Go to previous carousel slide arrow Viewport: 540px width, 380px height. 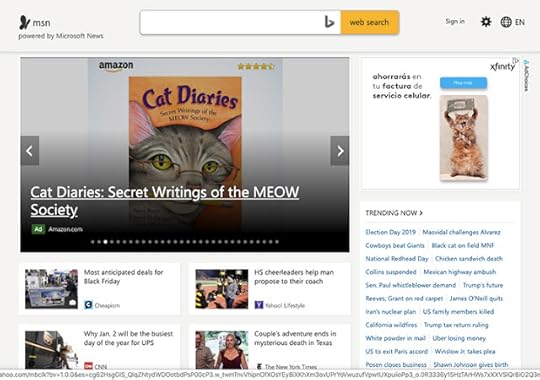30,151
